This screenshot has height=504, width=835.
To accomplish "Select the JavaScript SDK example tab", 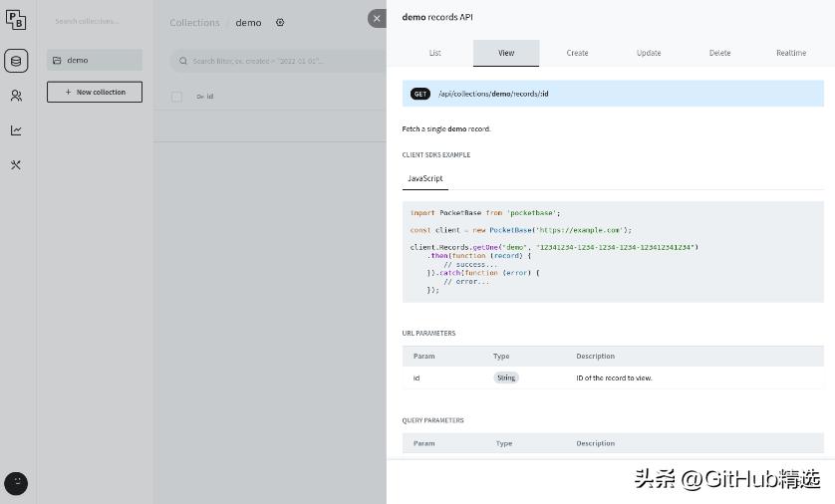I will (x=424, y=179).
